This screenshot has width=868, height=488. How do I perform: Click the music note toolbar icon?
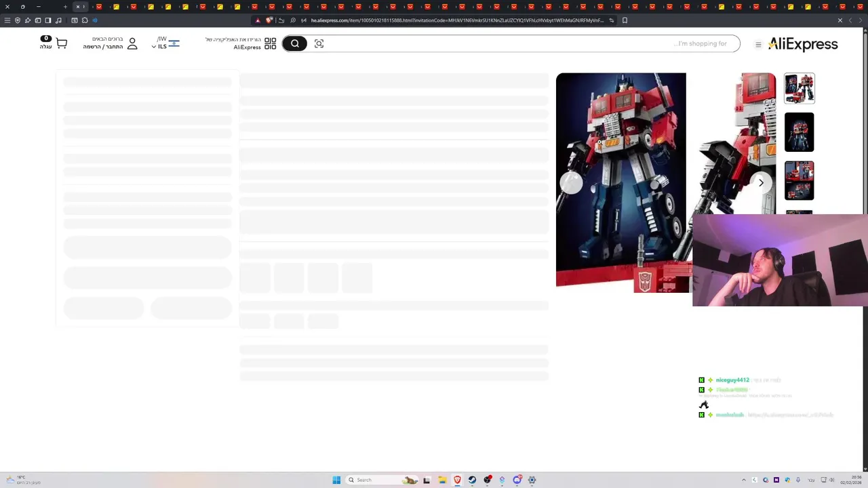[59, 20]
